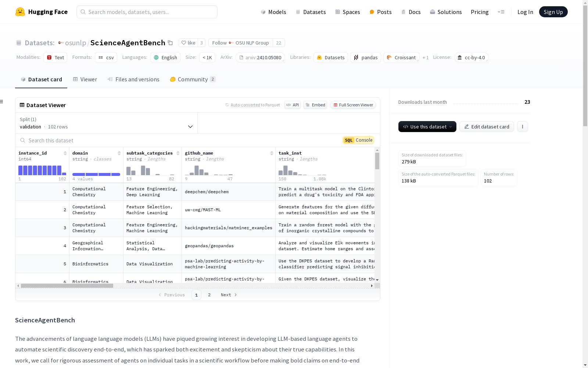Open the OSU NLP Group followers count 22
The width and height of the screenshot is (588, 368).
coord(279,43)
